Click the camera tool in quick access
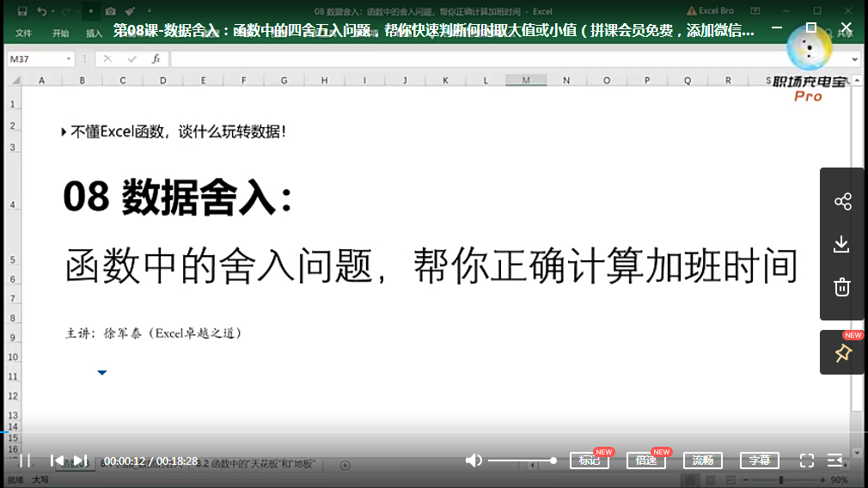The height and width of the screenshot is (488, 868). coord(111,11)
